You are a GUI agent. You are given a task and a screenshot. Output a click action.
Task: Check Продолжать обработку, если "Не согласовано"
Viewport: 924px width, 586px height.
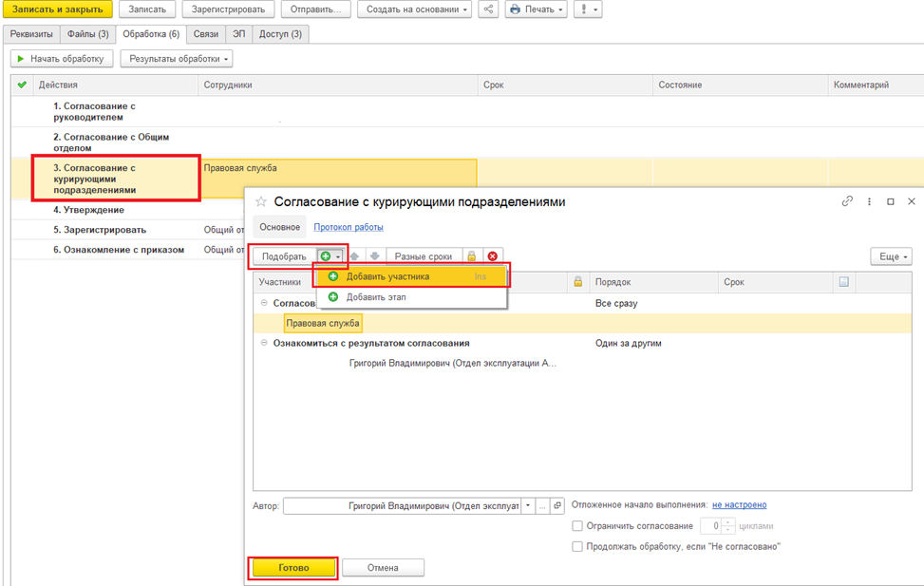pos(577,546)
